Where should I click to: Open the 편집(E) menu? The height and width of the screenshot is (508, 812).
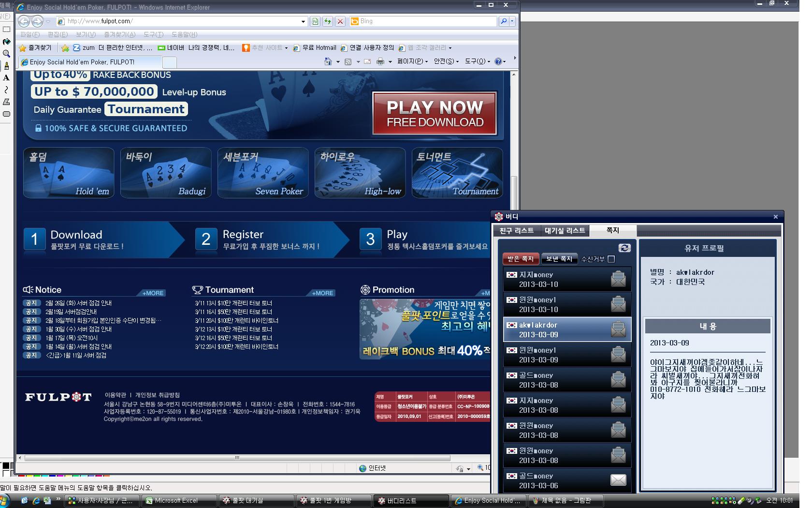click(58, 34)
